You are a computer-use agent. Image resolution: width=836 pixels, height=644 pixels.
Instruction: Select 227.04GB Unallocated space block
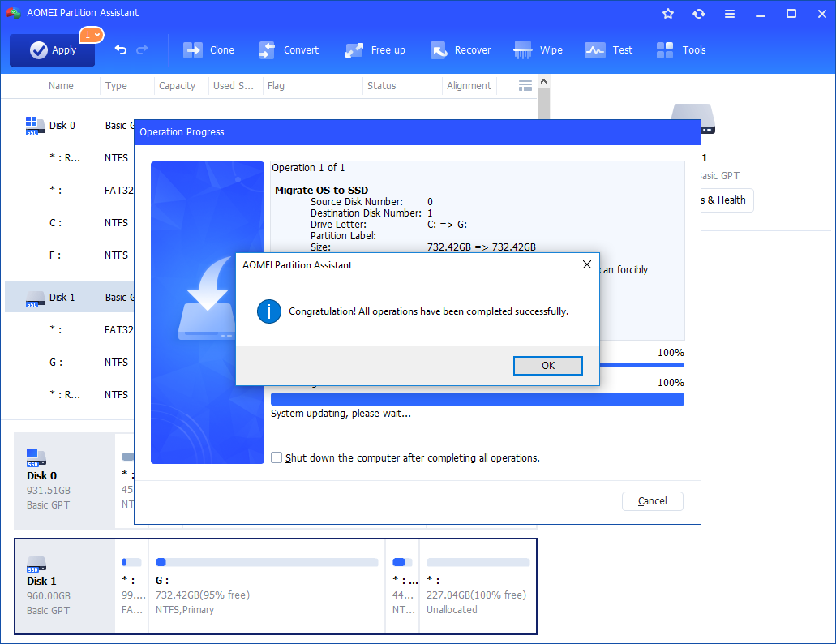[478, 586]
